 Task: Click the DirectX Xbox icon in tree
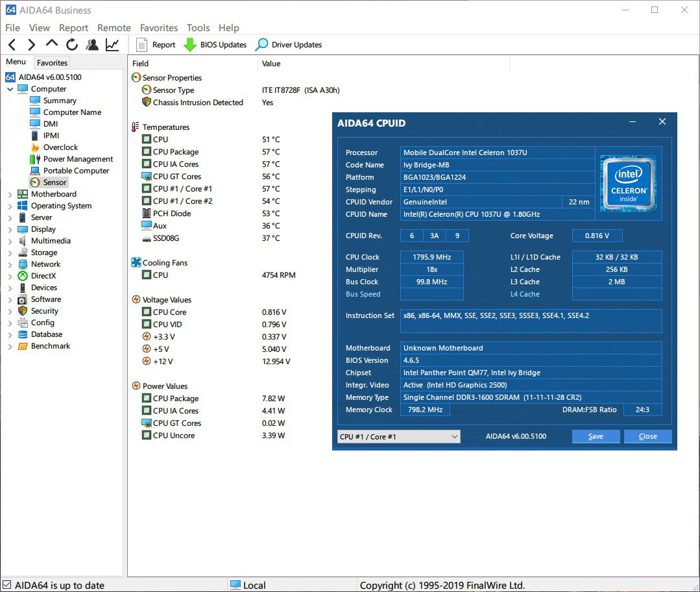[x=23, y=276]
